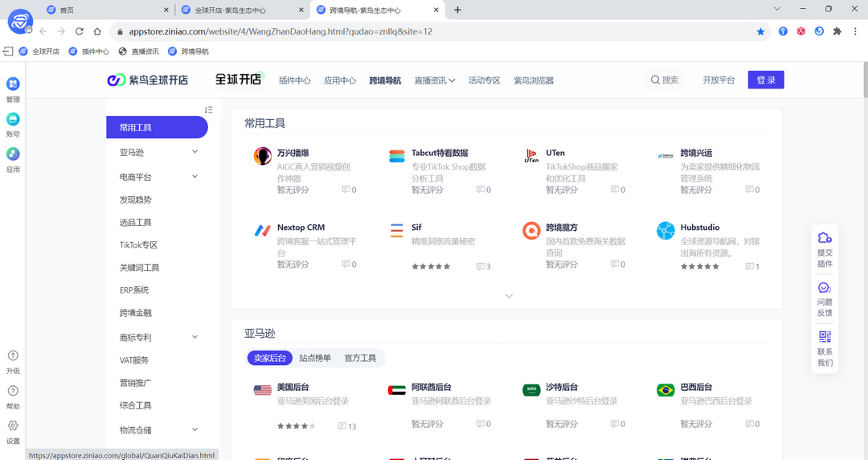Open the UTen tool icon
Viewport: 868px width, 460px height.
click(x=531, y=156)
